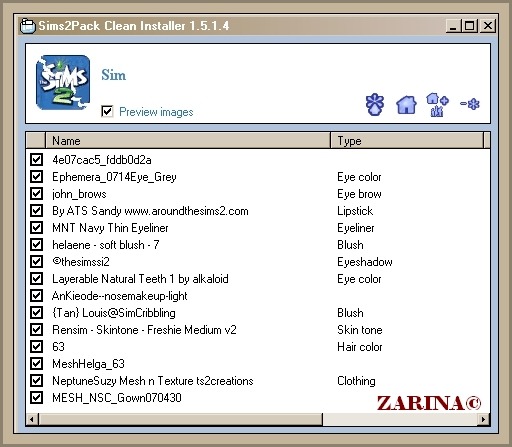This screenshot has height=447, width=512.
Task: Select helaene - soft blush - 7 name
Action: pyautogui.click(x=106, y=245)
